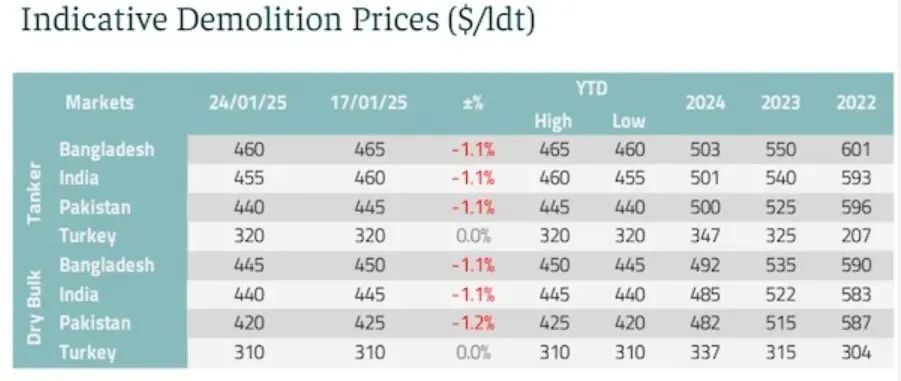Click the -1.2% change for Dry Bulk Pakistan
Viewport: 901px width, 381px height.
click(x=473, y=323)
